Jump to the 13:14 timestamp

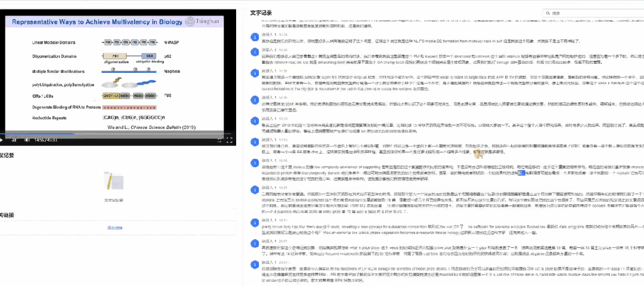pos(283,35)
